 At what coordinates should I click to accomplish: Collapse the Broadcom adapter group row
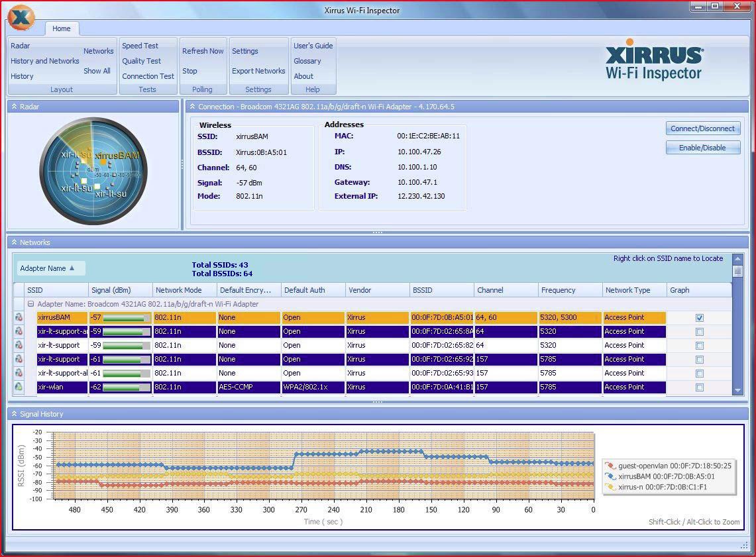pos(31,304)
